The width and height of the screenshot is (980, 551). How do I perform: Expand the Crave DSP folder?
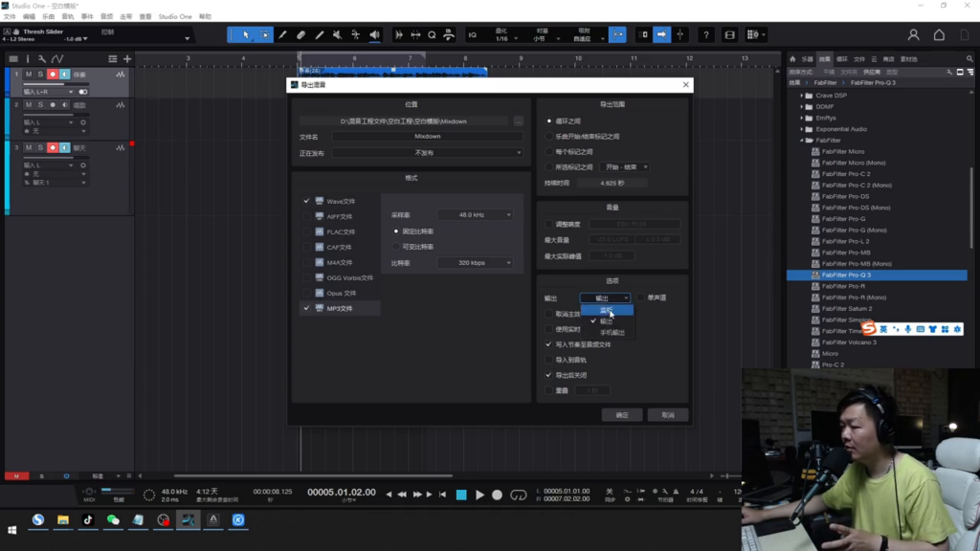pyautogui.click(x=802, y=96)
